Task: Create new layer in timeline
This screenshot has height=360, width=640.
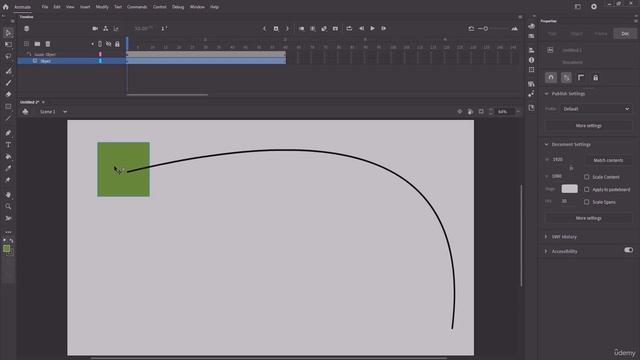Action: (x=26, y=44)
